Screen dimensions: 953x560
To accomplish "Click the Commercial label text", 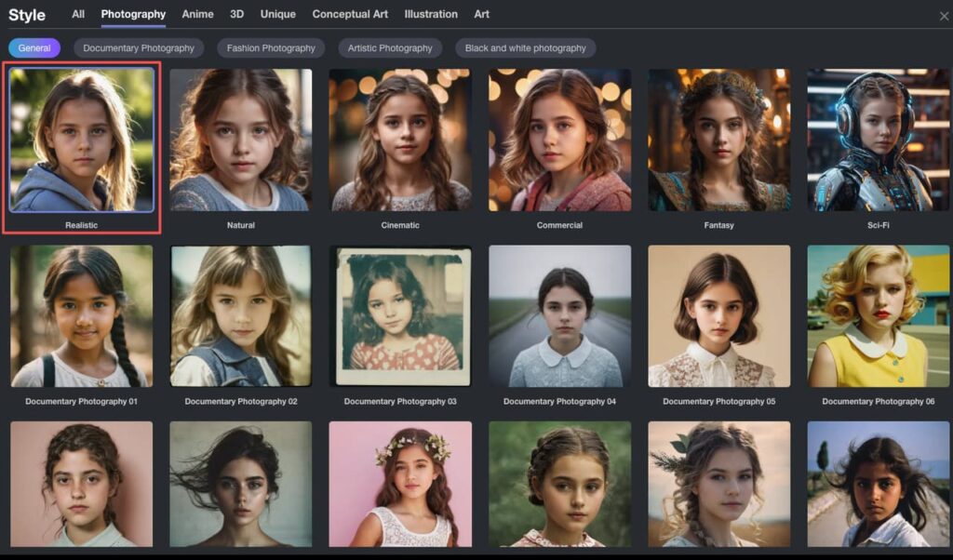I will [559, 225].
